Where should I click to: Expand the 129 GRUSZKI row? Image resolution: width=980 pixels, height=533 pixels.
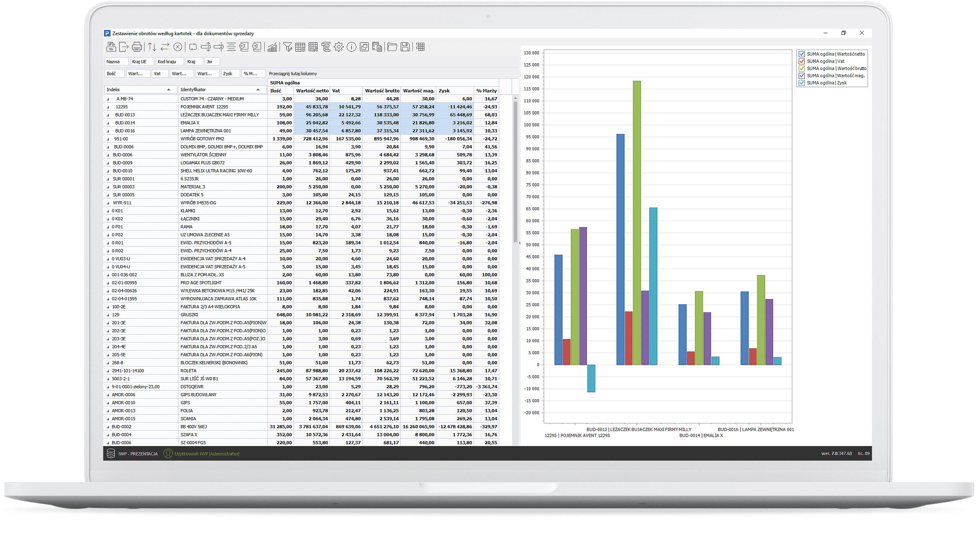(108, 315)
